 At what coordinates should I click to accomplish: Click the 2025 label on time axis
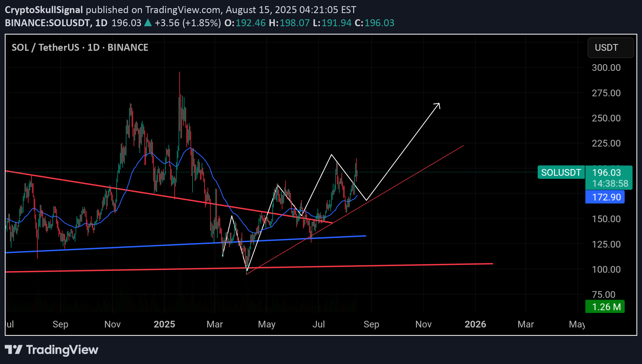click(x=164, y=324)
